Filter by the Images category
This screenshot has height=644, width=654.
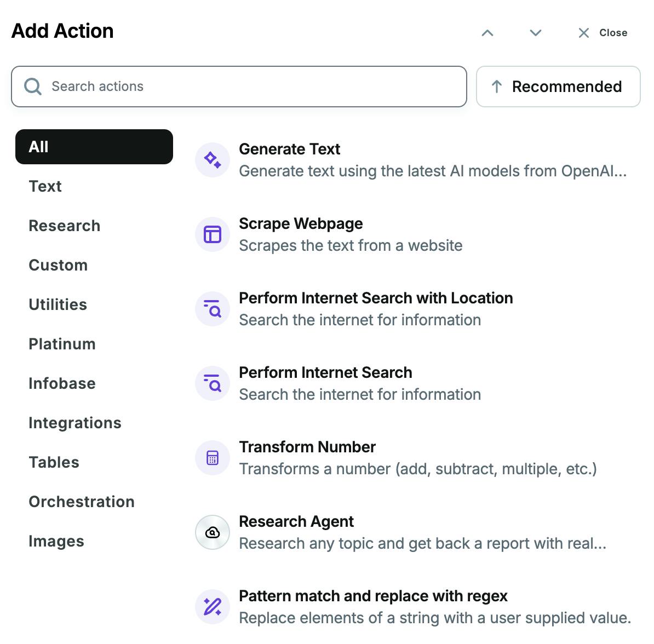(x=56, y=541)
